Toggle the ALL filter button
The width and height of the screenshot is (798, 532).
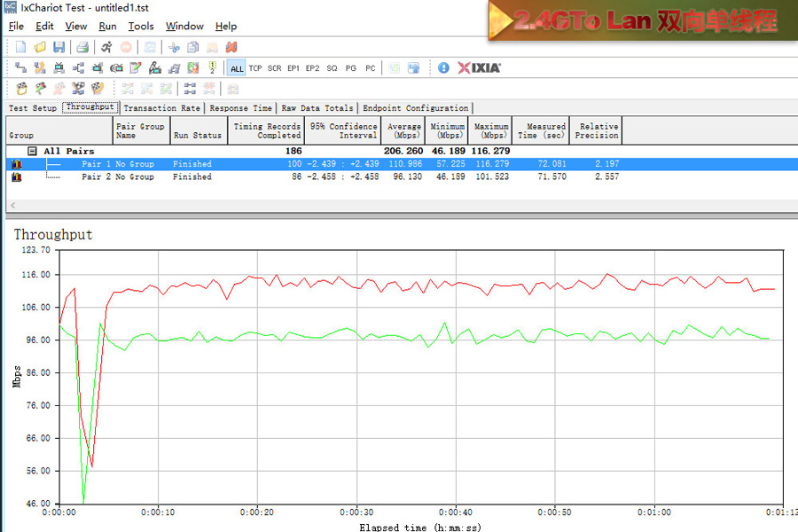tap(236, 68)
